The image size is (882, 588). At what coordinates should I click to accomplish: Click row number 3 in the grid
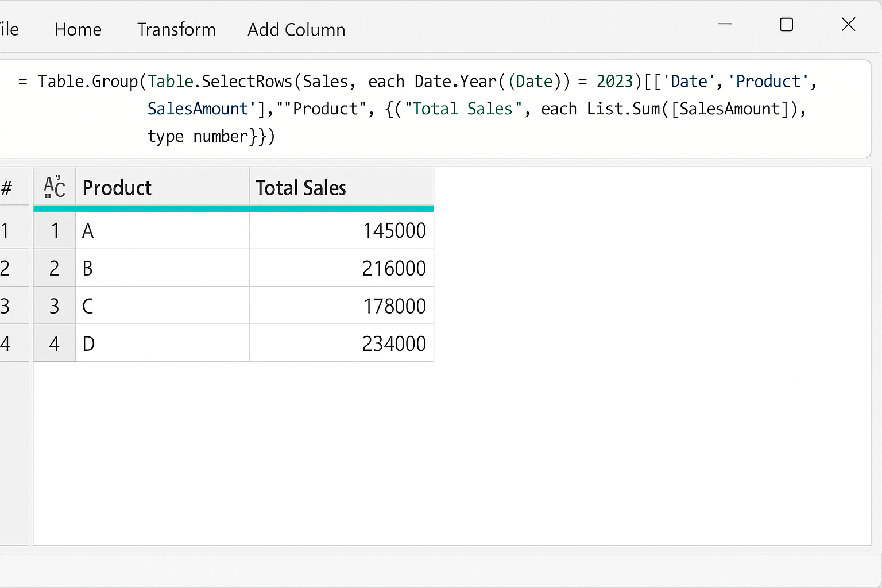tap(55, 305)
